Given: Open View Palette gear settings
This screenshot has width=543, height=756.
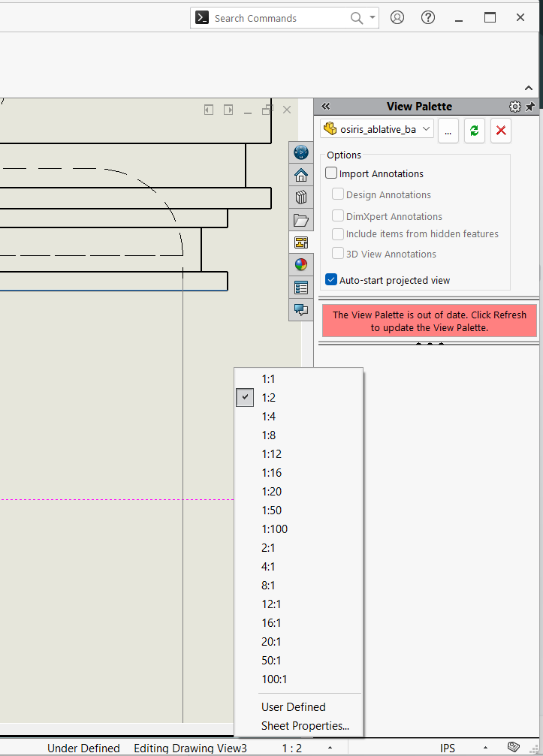Looking at the screenshot, I should click(514, 107).
